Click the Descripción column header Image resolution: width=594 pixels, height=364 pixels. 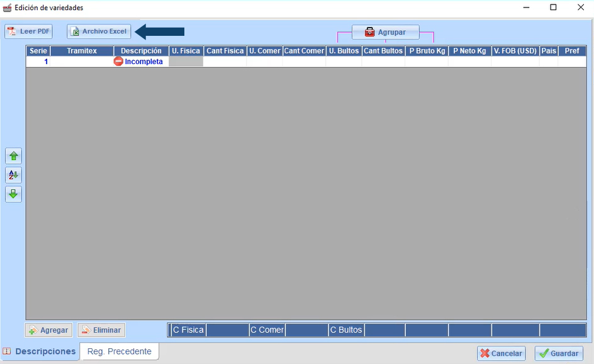click(141, 50)
